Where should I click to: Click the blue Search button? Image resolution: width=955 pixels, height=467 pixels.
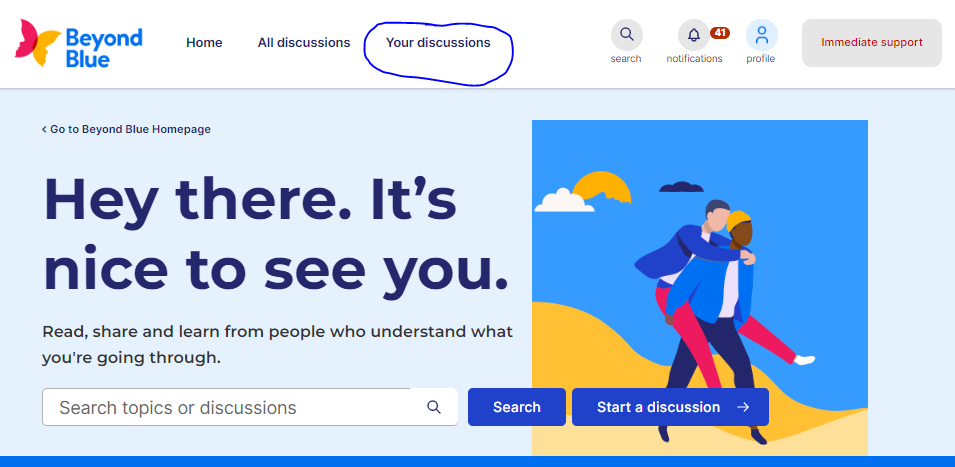[516, 407]
